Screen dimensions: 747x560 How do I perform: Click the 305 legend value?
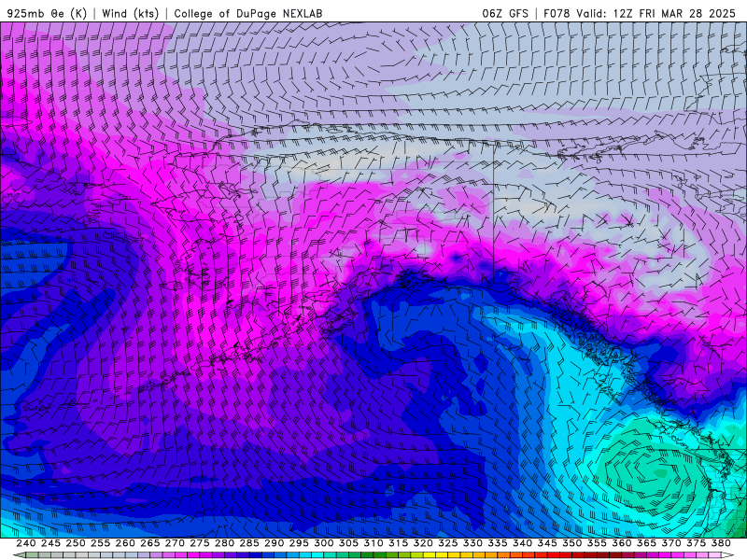point(348,543)
